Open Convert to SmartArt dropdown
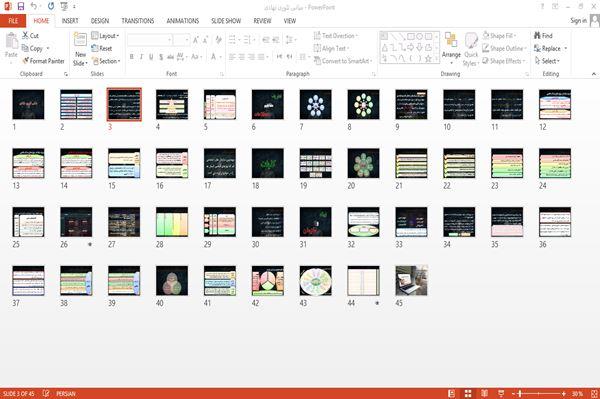Screen dimensions: 600x399 342,61
